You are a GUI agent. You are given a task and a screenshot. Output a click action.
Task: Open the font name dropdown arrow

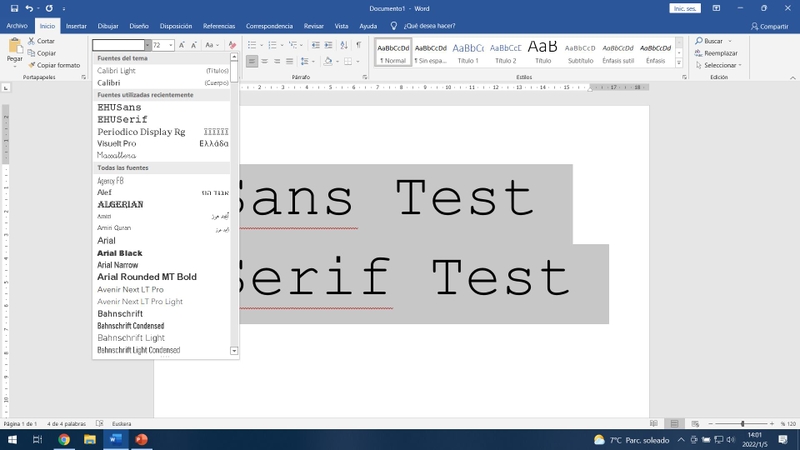click(x=147, y=45)
